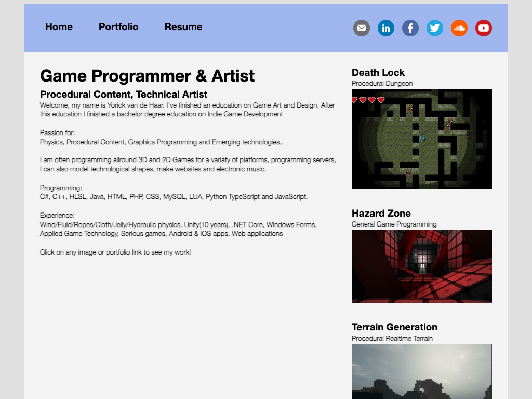Open the LinkedIn profile icon
The height and width of the screenshot is (399, 532).
click(x=386, y=28)
